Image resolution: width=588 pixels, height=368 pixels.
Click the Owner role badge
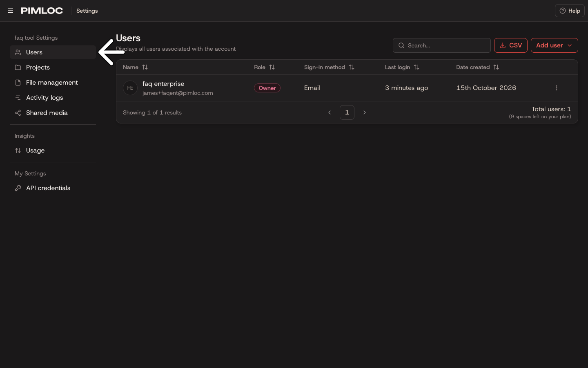click(x=267, y=88)
